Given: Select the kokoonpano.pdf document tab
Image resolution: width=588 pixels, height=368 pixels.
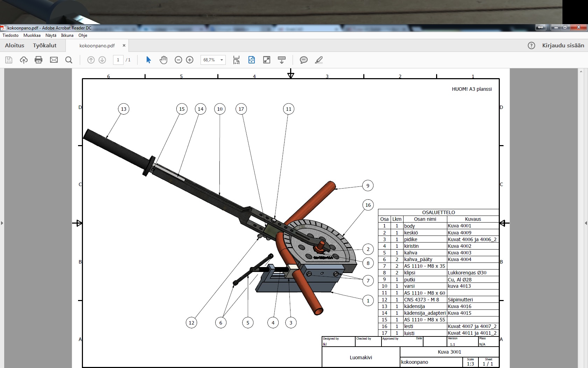Looking at the screenshot, I should point(97,46).
